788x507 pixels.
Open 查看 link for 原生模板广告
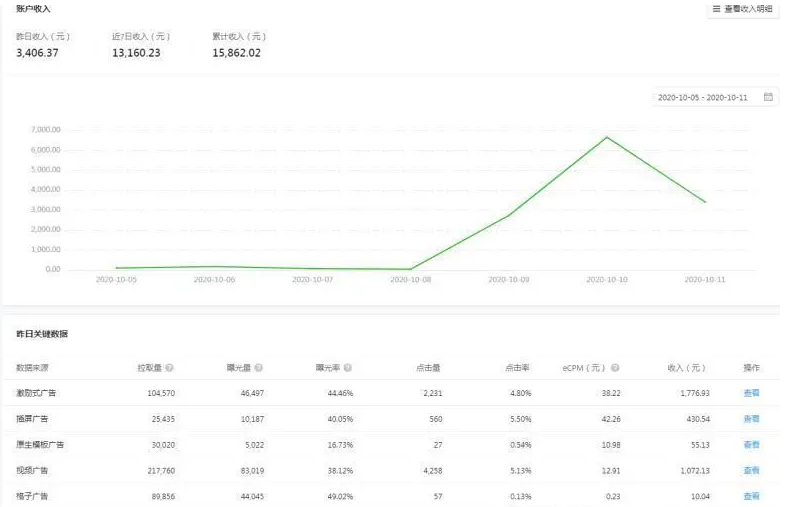[x=751, y=444]
